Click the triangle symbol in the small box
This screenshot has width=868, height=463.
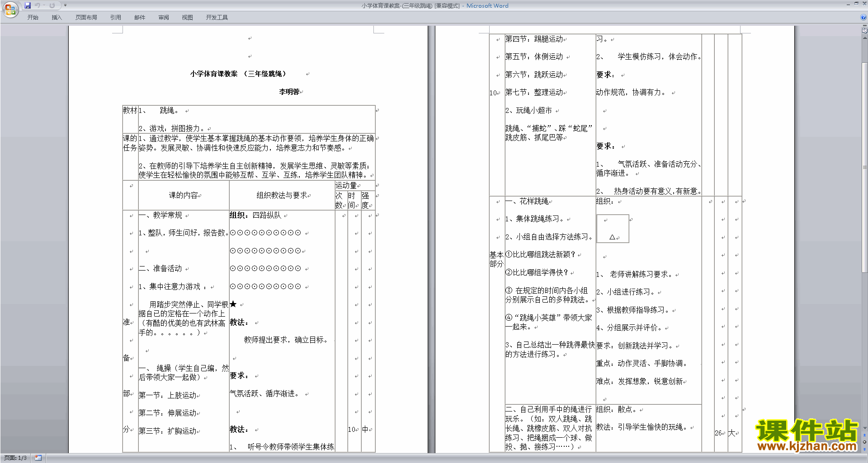[612, 237]
